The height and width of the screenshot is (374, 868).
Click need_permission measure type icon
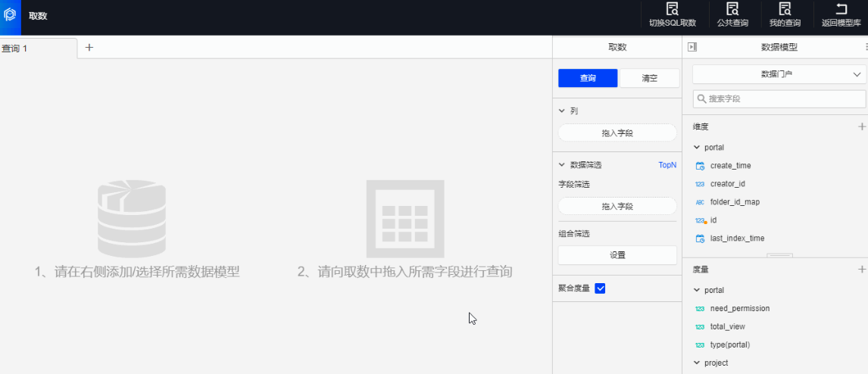[x=700, y=309]
